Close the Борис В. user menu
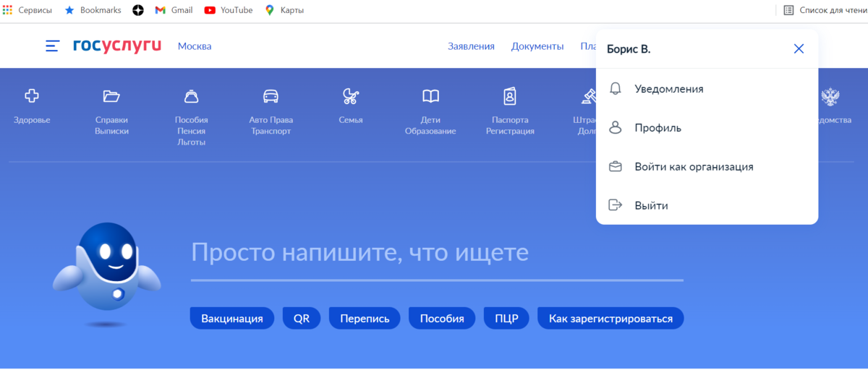Screen dimensions: 868x370 tap(799, 49)
